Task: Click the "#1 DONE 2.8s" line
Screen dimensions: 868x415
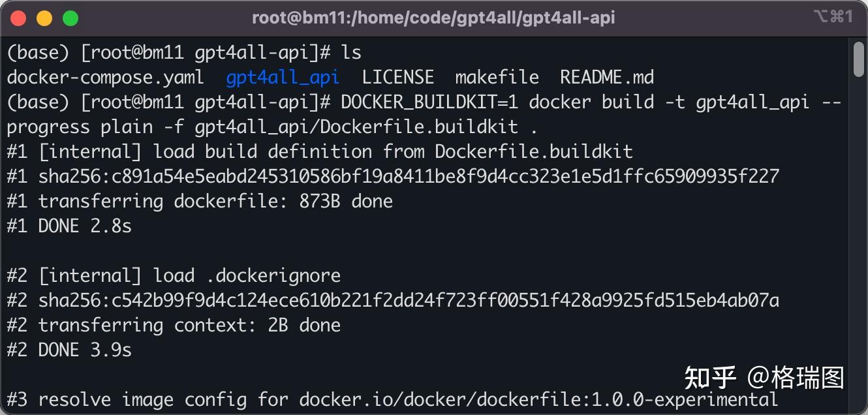Action: point(69,226)
